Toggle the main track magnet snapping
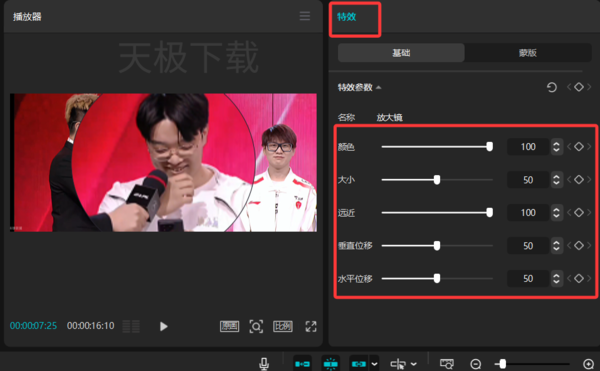 [x=302, y=364]
